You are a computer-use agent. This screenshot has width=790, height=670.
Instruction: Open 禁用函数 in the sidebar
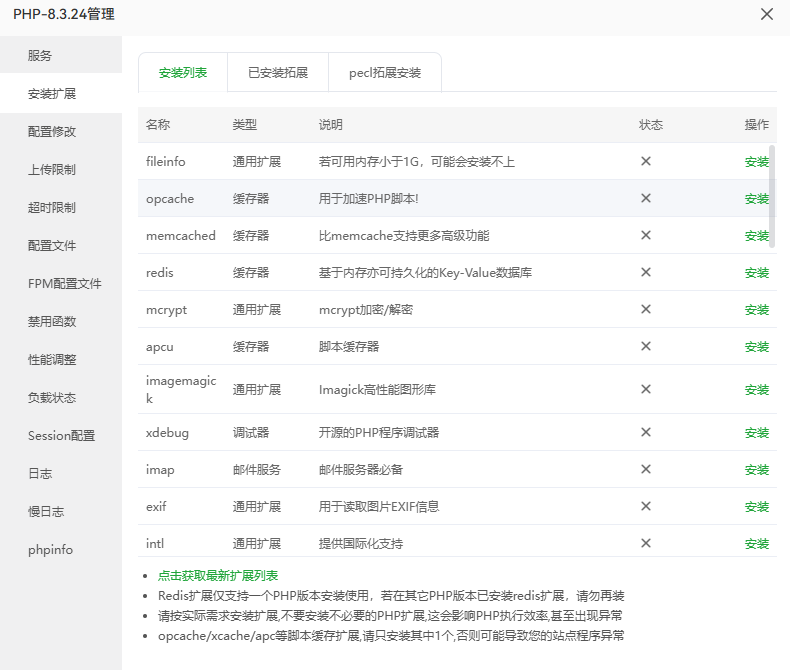(61, 321)
